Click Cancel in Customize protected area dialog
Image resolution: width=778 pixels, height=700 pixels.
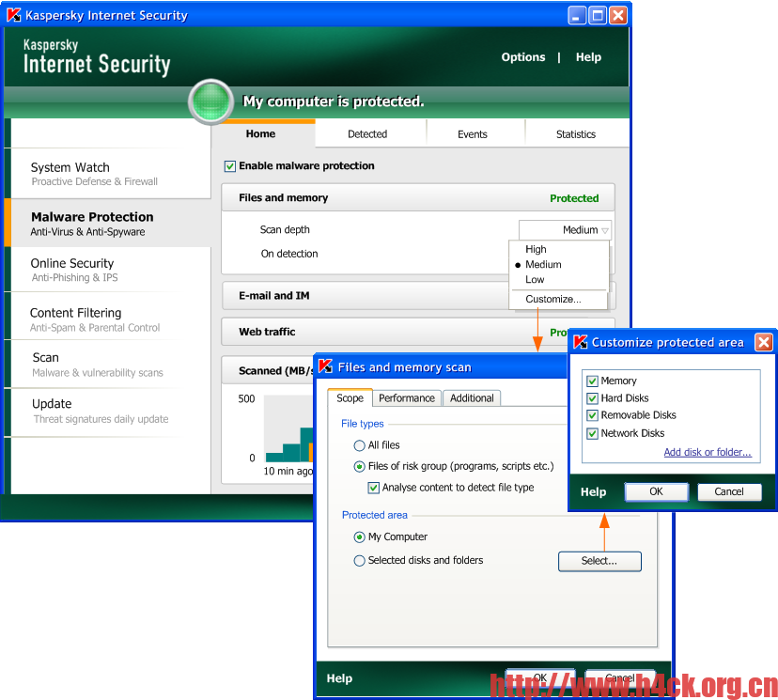(729, 491)
